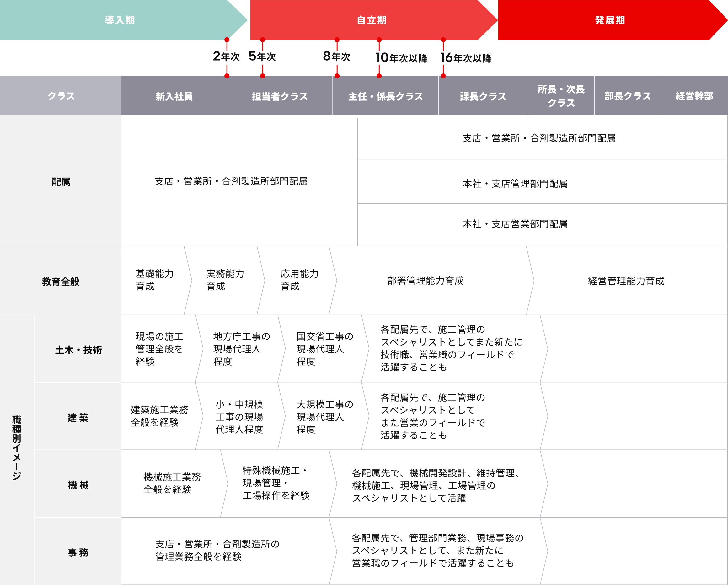Click the 土木・技術 job type label

(x=78, y=350)
